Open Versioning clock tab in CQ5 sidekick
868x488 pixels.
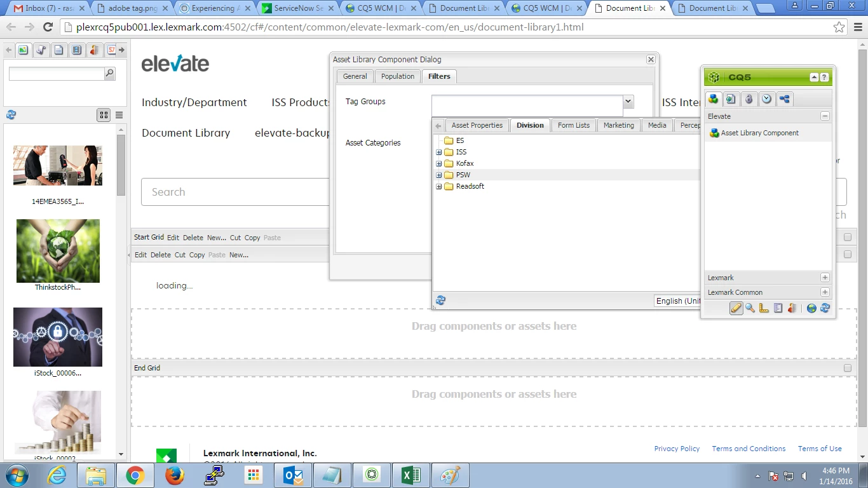[767, 98]
